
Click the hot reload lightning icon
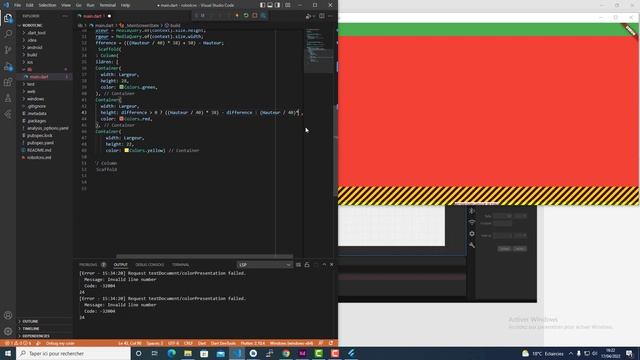click(237, 16)
